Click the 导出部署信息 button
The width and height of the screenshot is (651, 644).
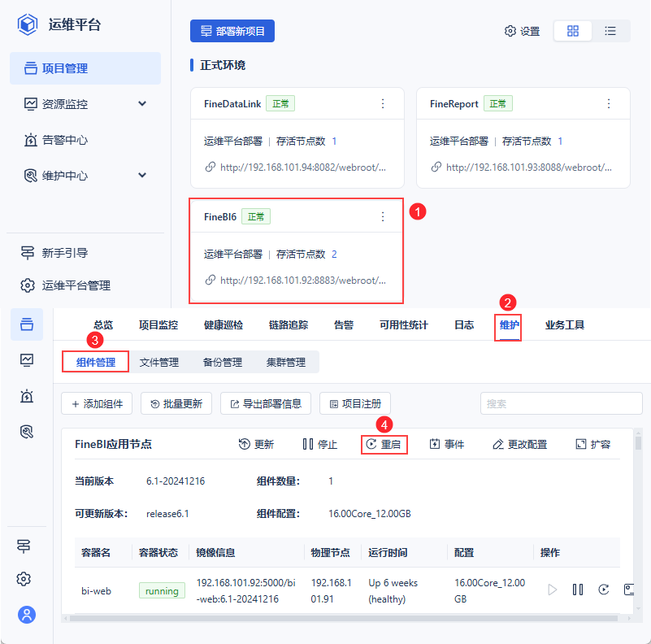266,403
